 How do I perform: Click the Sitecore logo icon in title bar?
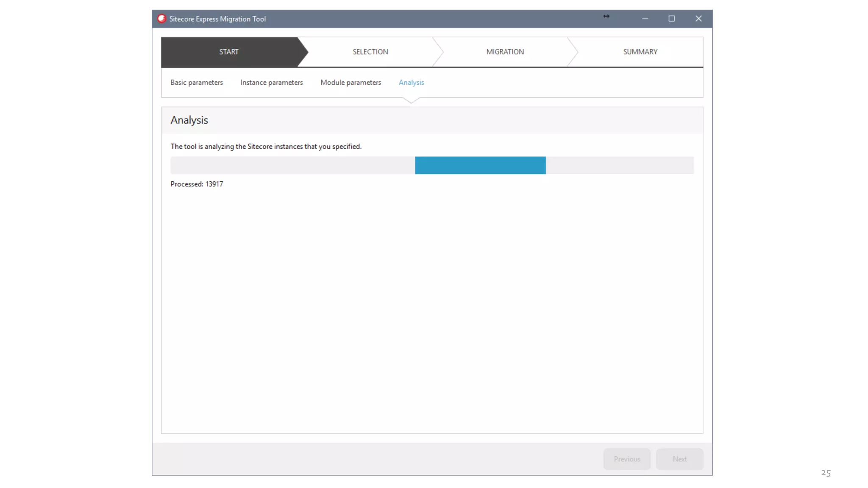(x=161, y=19)
